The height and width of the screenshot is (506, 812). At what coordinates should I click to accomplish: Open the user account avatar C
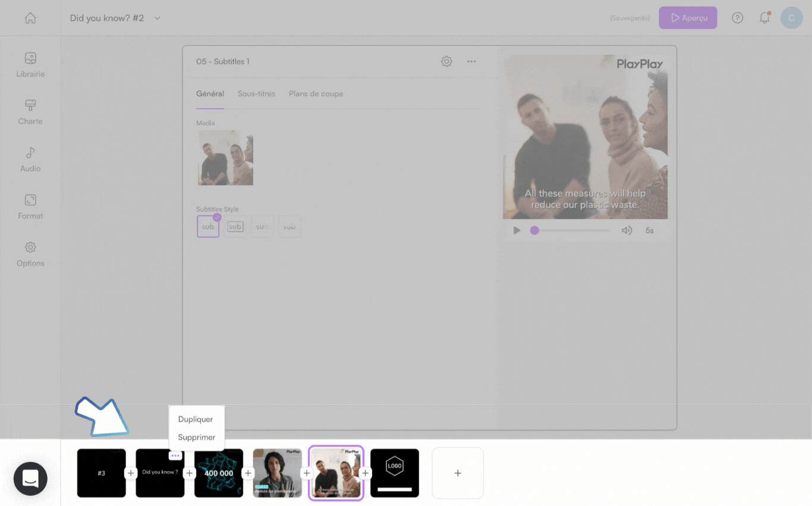[792, 18]
